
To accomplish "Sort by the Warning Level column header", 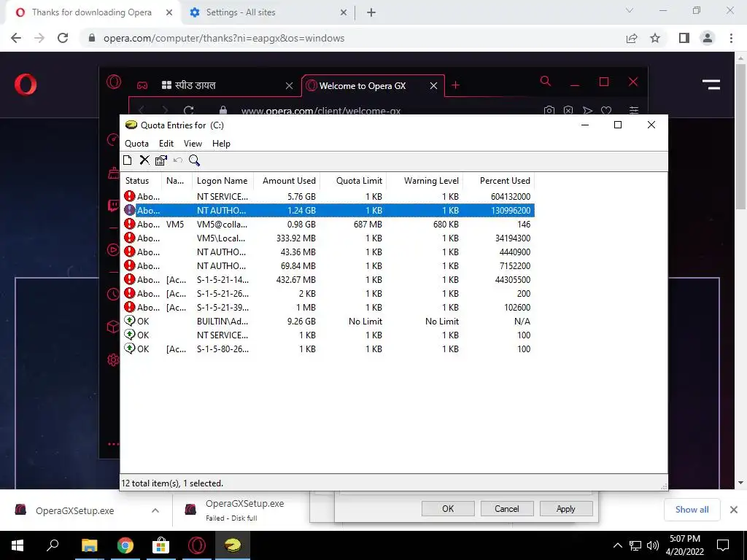I will tap(425, 181).
